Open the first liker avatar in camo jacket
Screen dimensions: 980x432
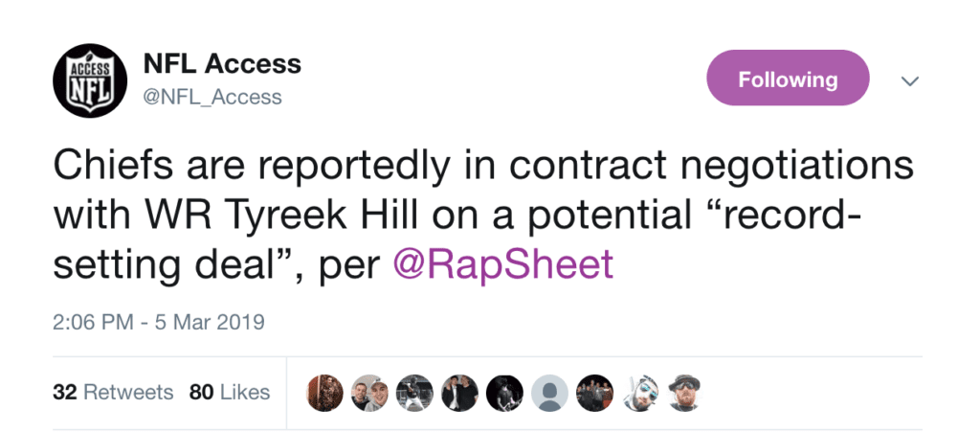pyautogui.click(x=324, y=393)
